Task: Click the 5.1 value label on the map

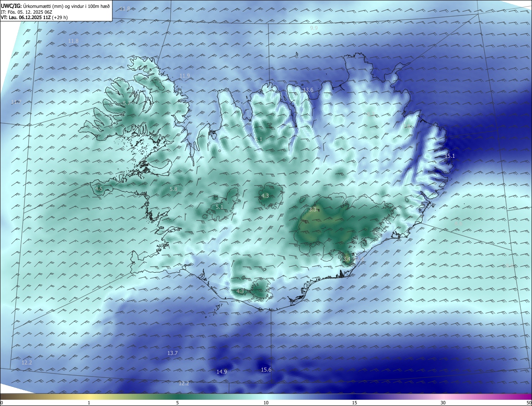Action: [x=220, y=207]
